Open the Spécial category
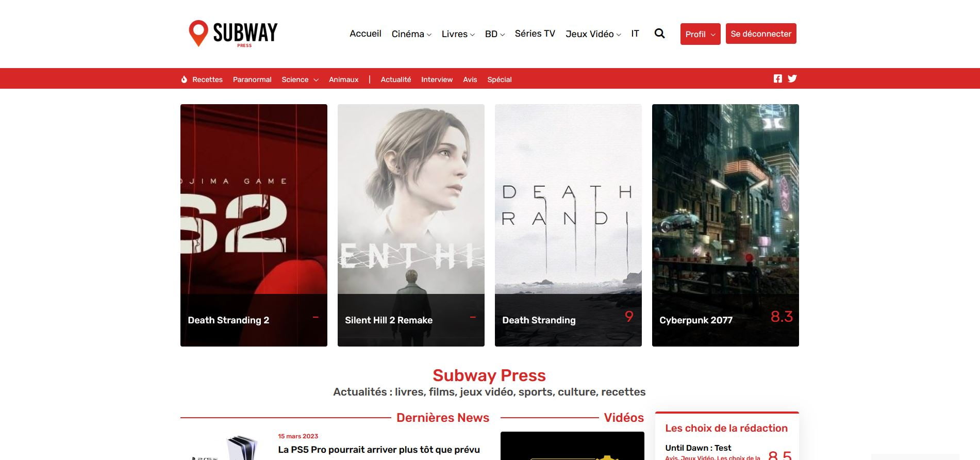Image resolution: width=980 pixels, height=460 pixels. (x=499, y=79)
